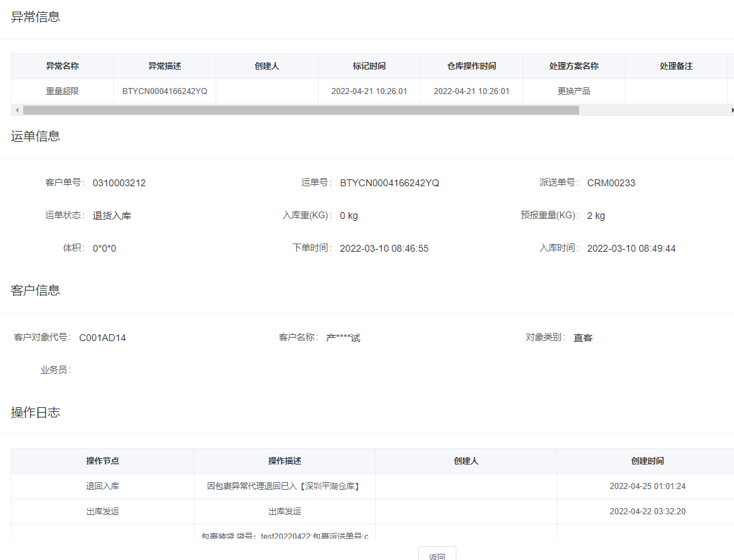Click the right arrow of the horizontal scrollbar
Screen dimensions: 734x560
pos(731,110)
